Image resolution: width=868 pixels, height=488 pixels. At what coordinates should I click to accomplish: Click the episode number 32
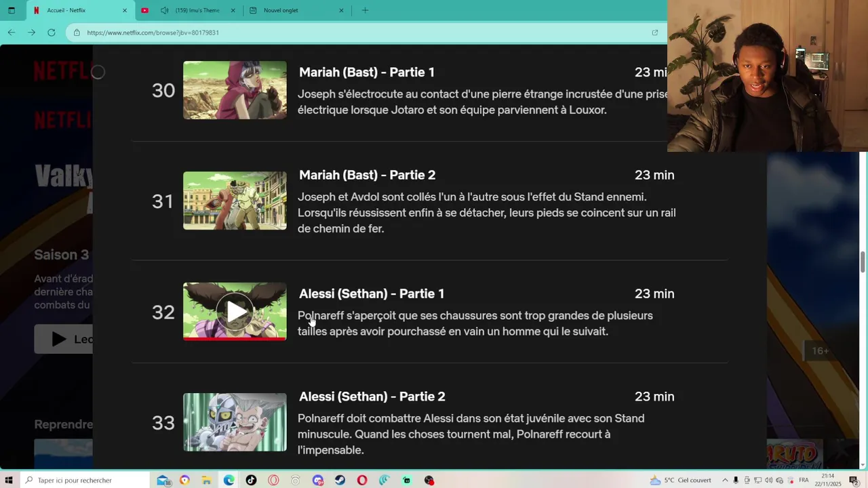pyautogui.click(x=163, y=312)
